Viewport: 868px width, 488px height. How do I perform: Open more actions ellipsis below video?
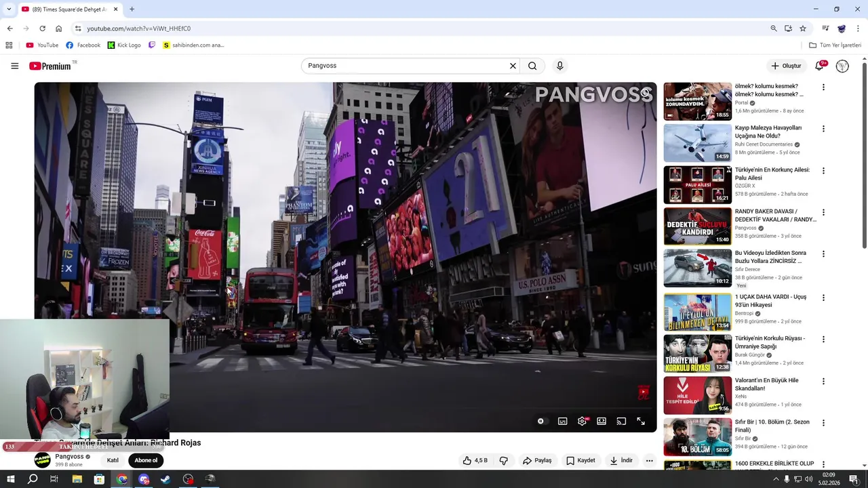point(649,460)
